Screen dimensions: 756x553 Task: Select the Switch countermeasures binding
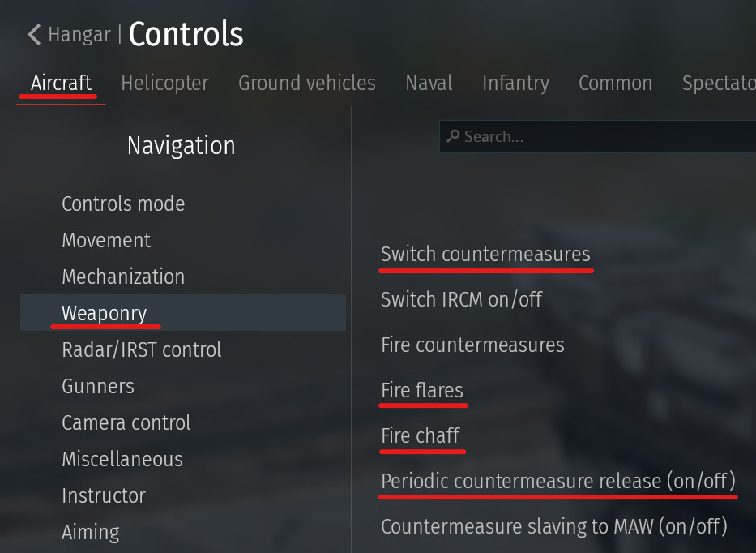pyautogui.click(x=485, y=254)
